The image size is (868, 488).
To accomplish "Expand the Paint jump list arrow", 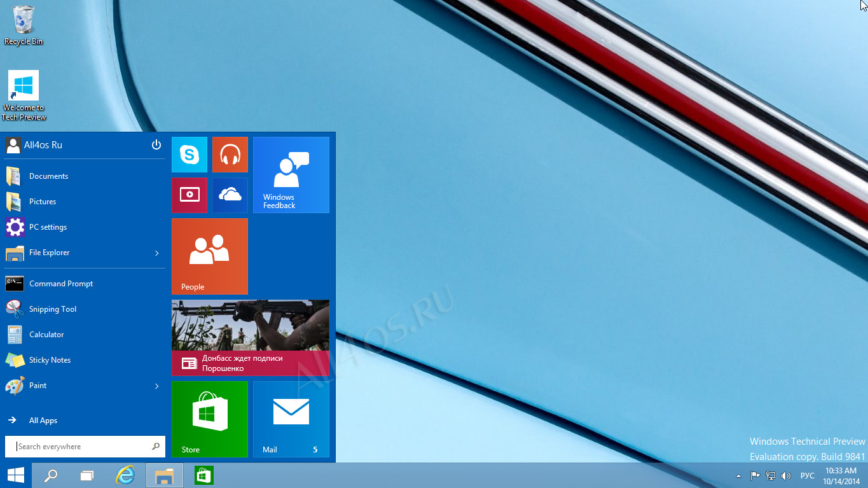I will coord(157,386).
